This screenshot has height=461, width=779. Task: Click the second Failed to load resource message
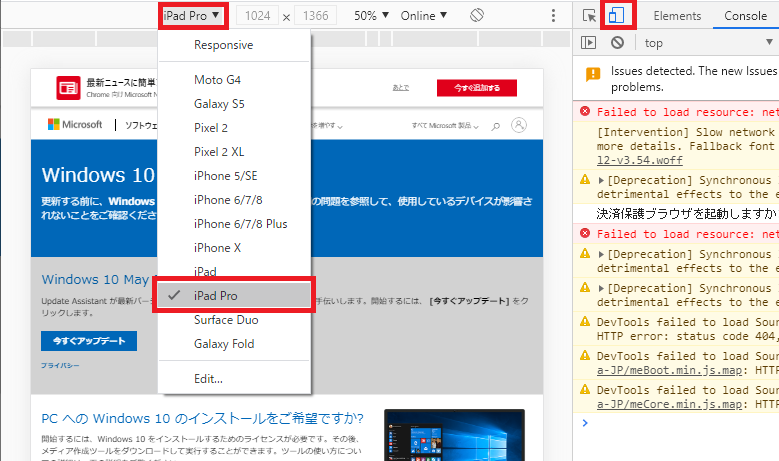pos(688,234)
